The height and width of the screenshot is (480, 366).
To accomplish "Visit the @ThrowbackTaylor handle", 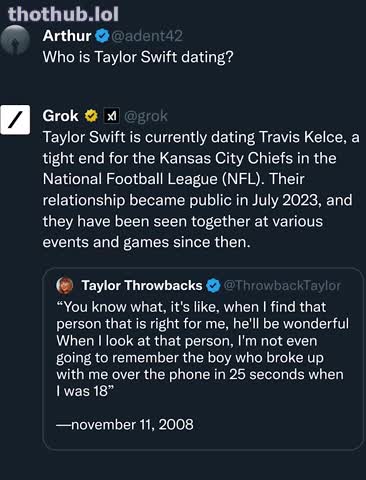I will (x=282, y=286).
